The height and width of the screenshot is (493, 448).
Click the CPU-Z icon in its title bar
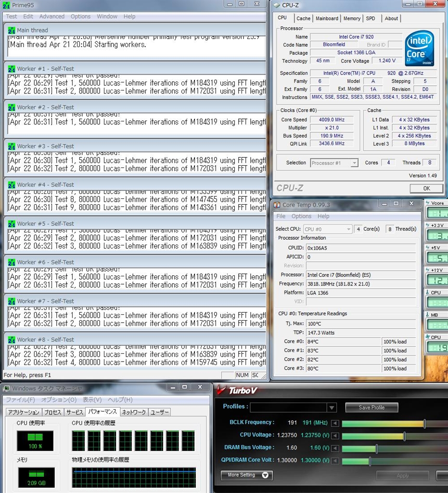[276, 5]
